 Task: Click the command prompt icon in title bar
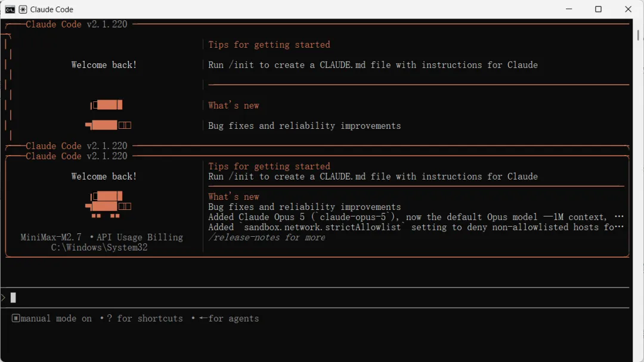point(10,10)
